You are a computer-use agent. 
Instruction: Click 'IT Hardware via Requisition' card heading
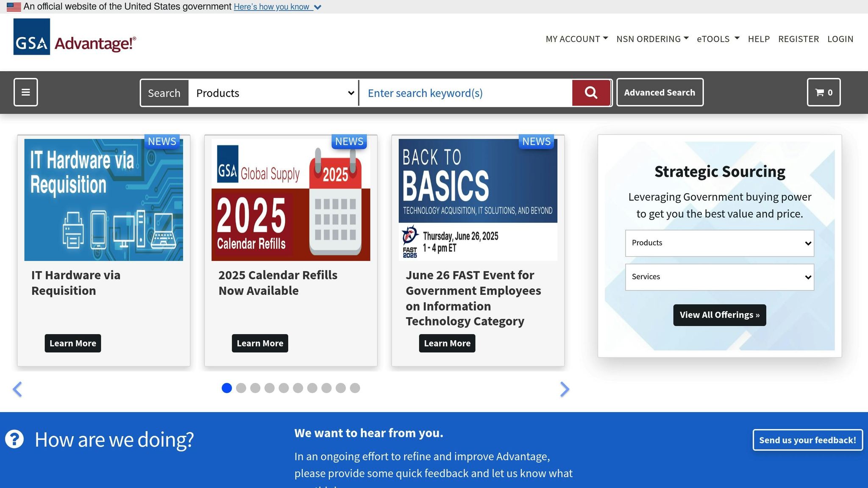(76, 283)
